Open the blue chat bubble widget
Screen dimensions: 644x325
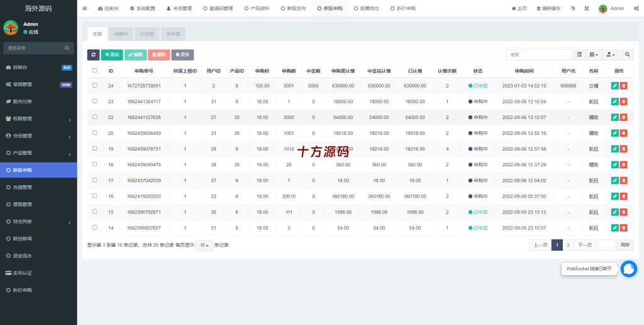click(x=628, y=269)
